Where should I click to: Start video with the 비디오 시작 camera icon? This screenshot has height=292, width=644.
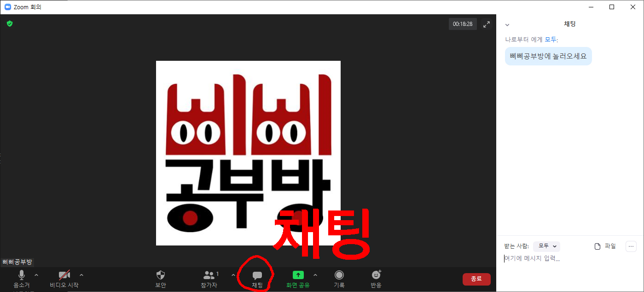point(64,275)
